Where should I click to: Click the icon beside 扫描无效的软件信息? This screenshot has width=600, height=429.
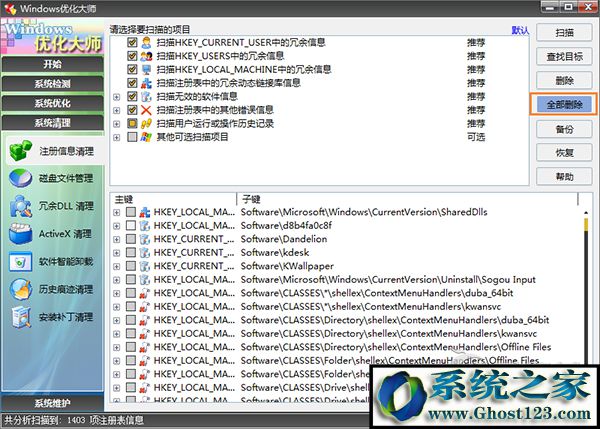tap(146, 96)
